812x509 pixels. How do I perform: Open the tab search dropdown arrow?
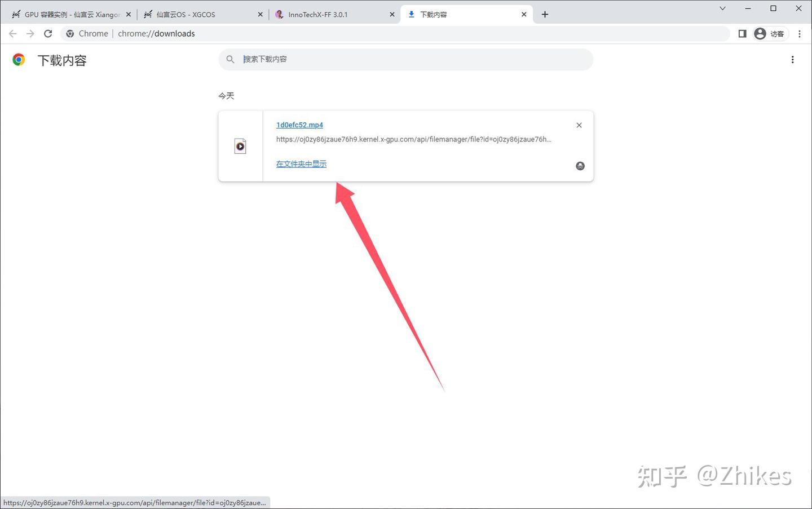722,8
